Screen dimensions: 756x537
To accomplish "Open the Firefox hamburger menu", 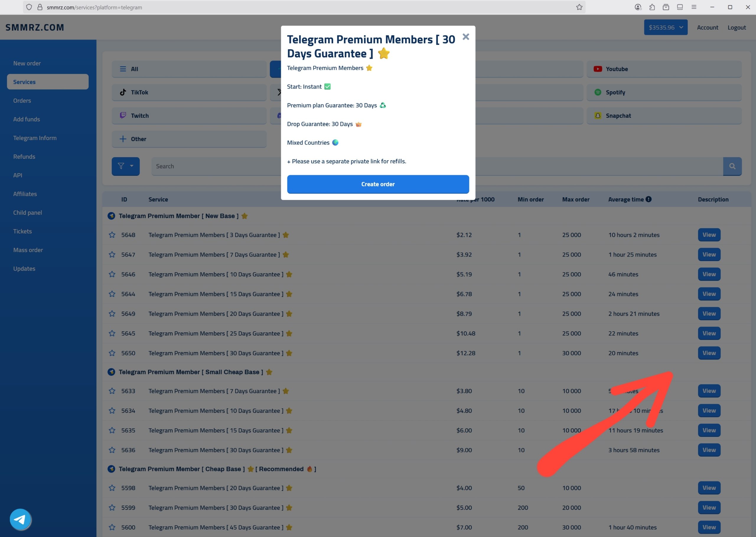I will pyautogui.click(x=693, y=7).
